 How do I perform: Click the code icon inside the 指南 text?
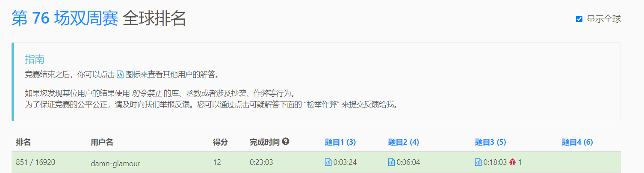[x=120, y=75]
